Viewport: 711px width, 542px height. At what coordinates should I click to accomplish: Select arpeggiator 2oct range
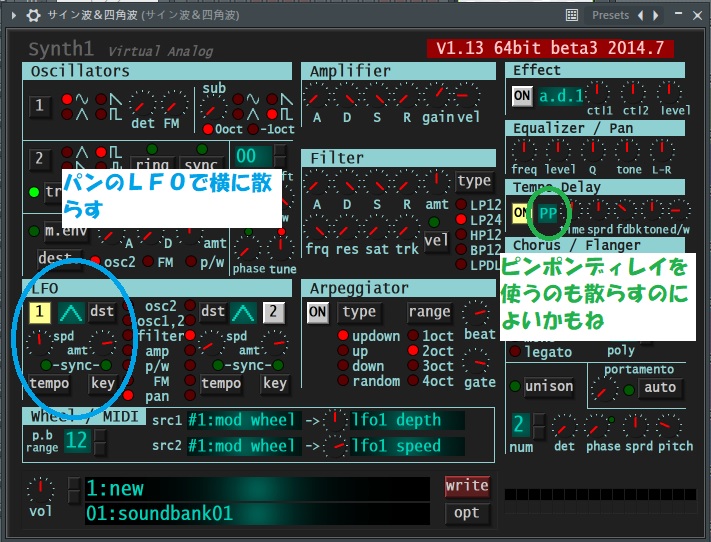pyautogui.click(x=413, y=351)
